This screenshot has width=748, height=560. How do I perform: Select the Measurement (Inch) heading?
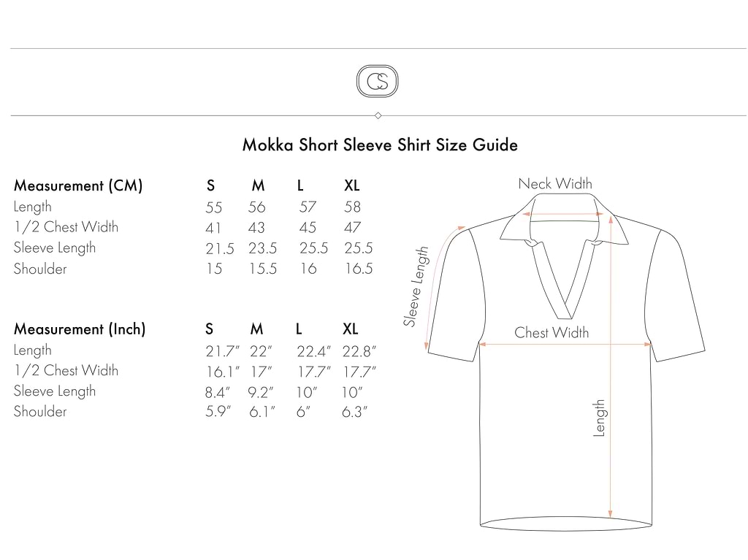80,329
